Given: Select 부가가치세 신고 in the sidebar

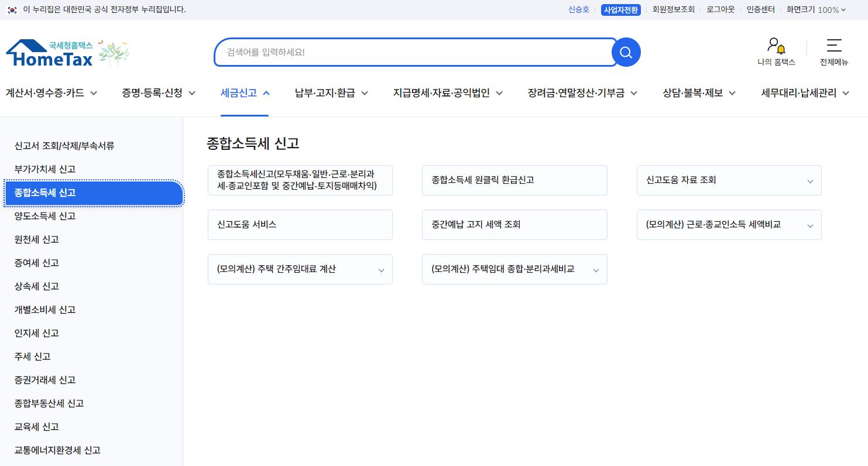Looking at the screenshot, I should [x=45, y=169].
